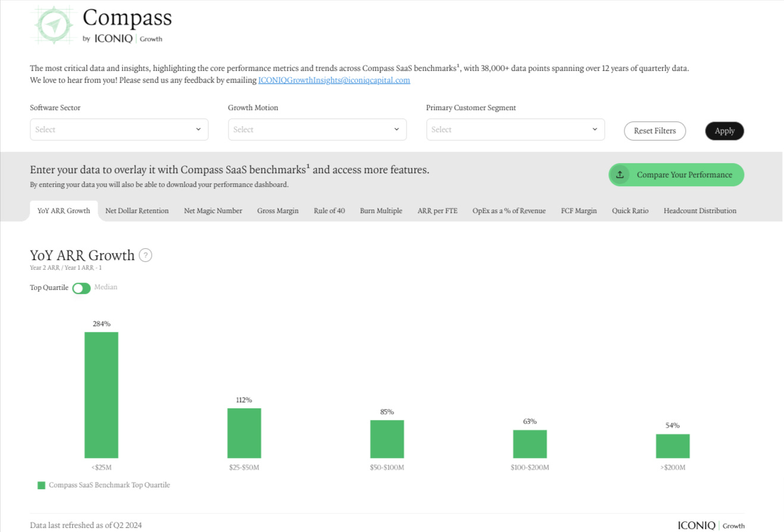Select the ARR per FTE tab
The image size is (784, 532).
[438, 211]
